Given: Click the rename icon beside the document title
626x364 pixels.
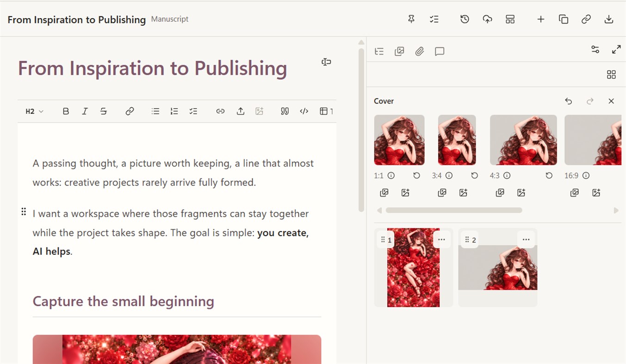Looking at the screenshot, I should (x=326, y=62).
